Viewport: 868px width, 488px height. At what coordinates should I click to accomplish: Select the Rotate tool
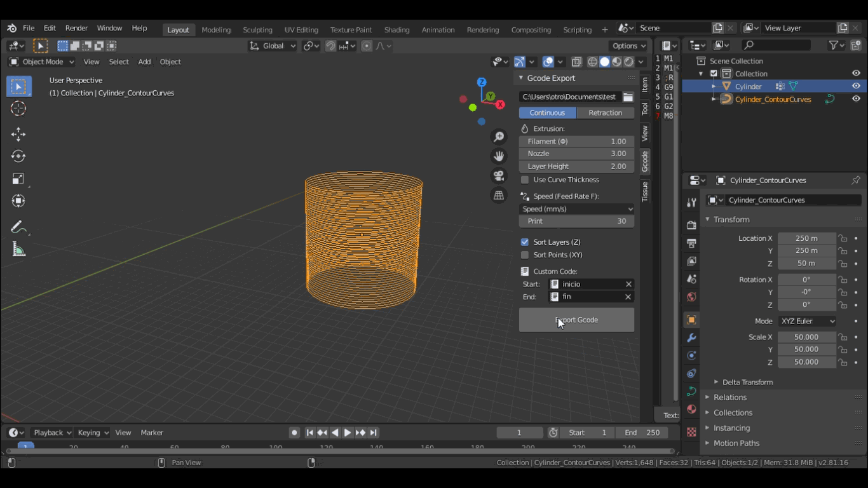coord(18,156)
